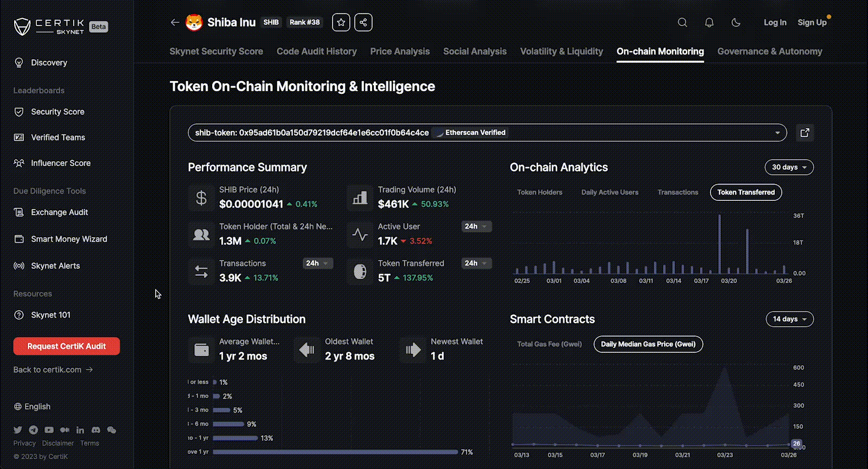Open Active User 24h period dropdown

pos(477,226)
